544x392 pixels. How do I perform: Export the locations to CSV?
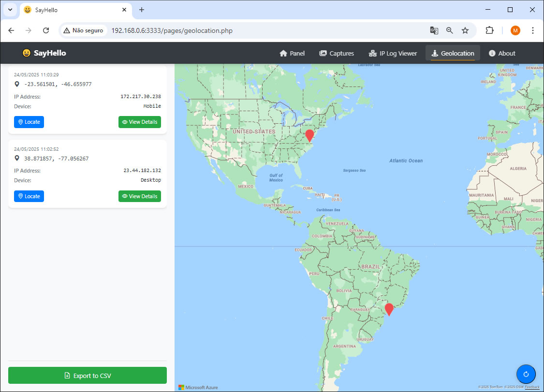[88, 376]
